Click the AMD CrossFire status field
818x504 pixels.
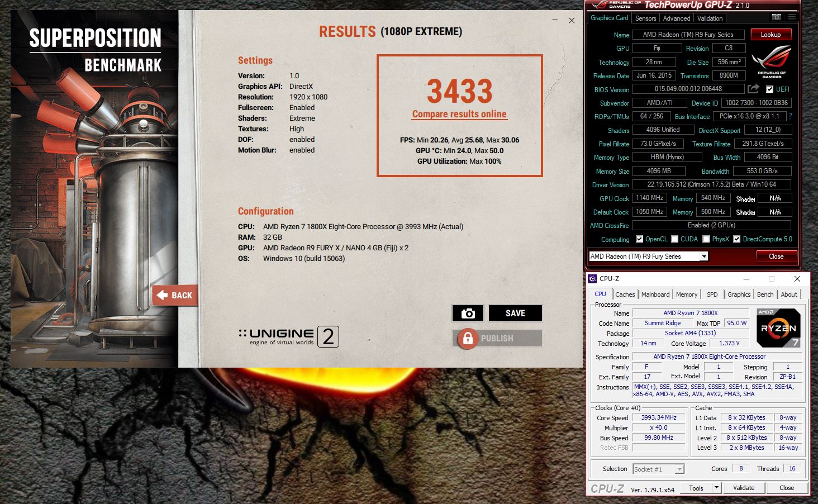pyautogui.click(x=712, y=225)
